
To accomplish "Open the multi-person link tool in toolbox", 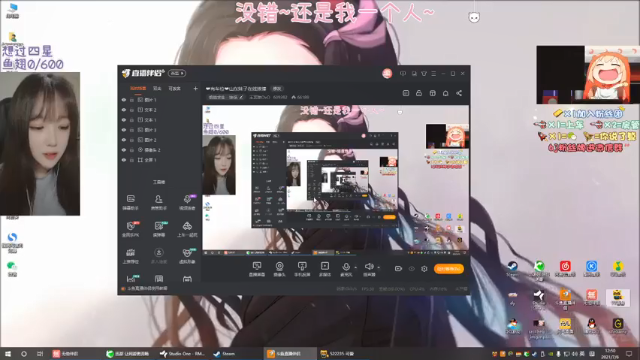I will point(159,256).
